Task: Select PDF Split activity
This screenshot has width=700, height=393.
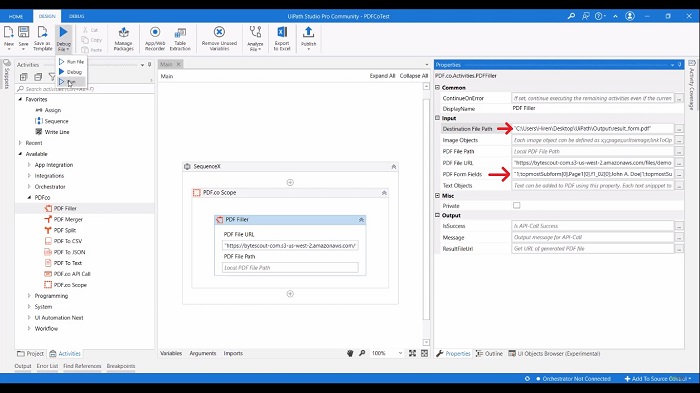Action: tap(65, 230)
